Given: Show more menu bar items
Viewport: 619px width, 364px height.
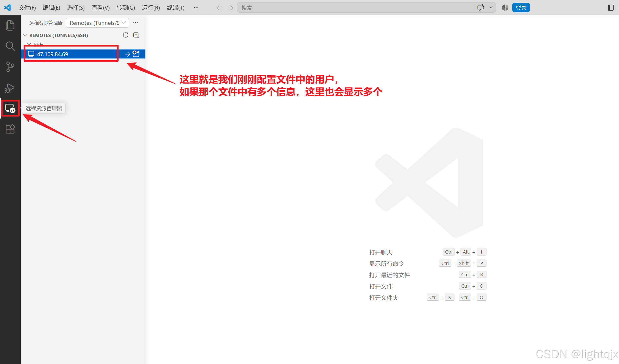Looking at the screenshot, I should tap(196, 8).
